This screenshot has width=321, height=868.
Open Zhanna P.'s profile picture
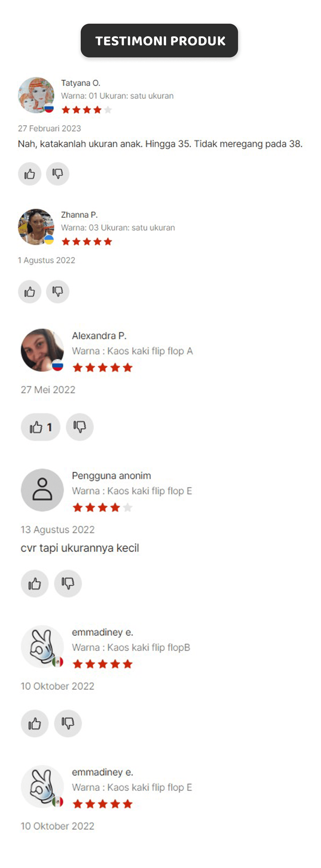tap(36, 227)
